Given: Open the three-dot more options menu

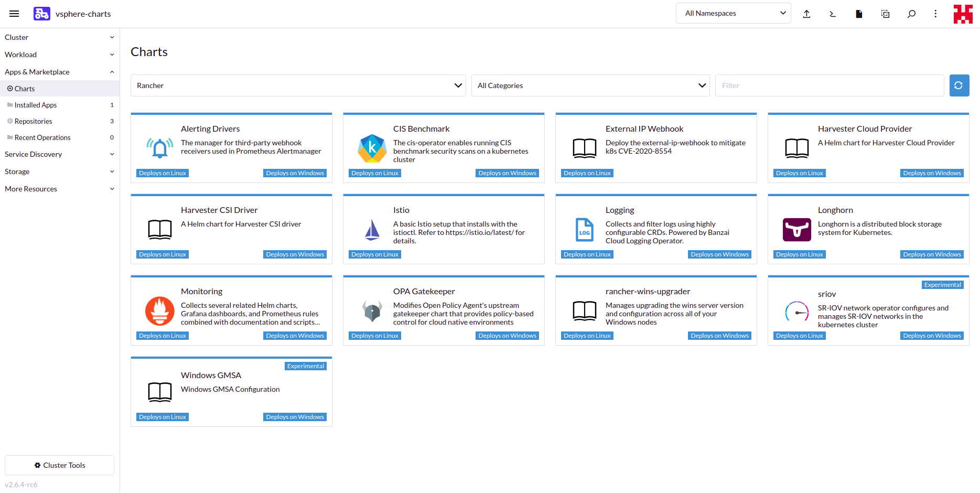Looking at the screenshot, I should pyautogui.click(x=935, y=14).
